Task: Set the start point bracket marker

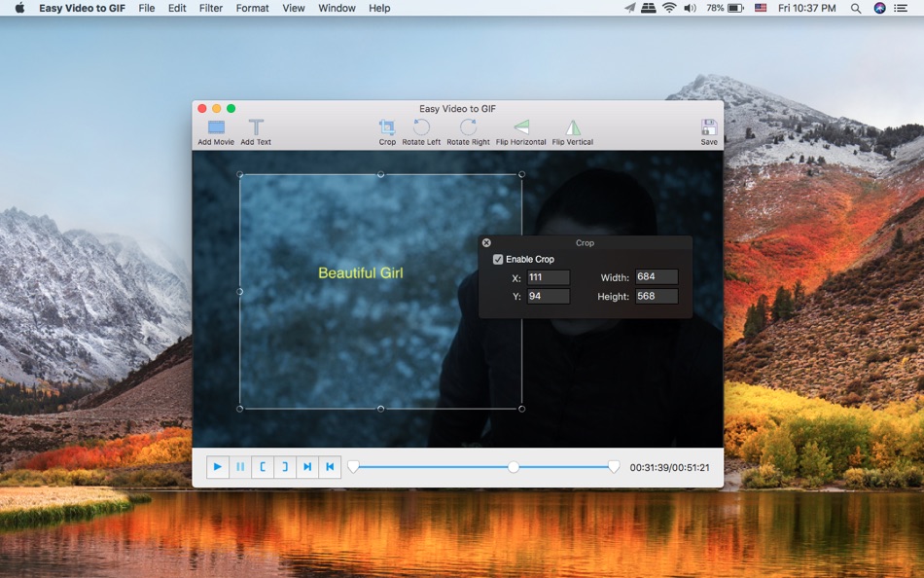Action: coord(263,467)
